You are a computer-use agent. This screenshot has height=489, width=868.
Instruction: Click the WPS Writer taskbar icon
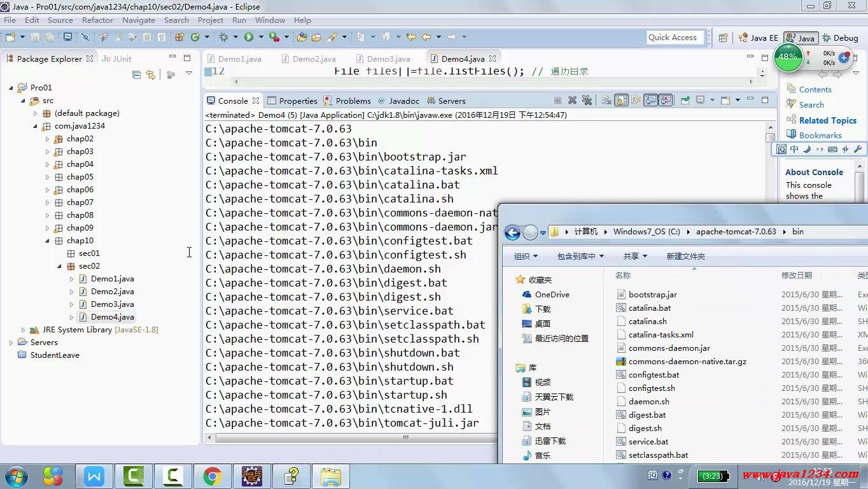(94, 476)
